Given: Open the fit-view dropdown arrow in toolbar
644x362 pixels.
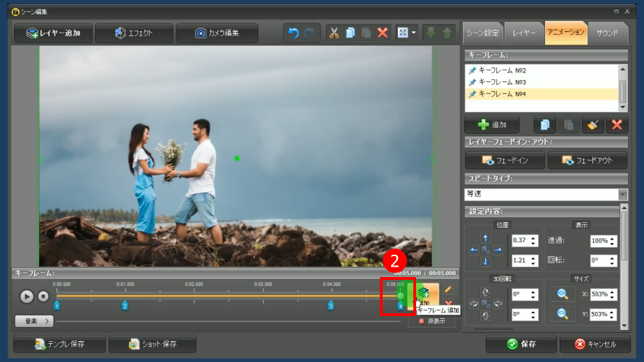Looking at the screenshot, I should tap(414, 33).
